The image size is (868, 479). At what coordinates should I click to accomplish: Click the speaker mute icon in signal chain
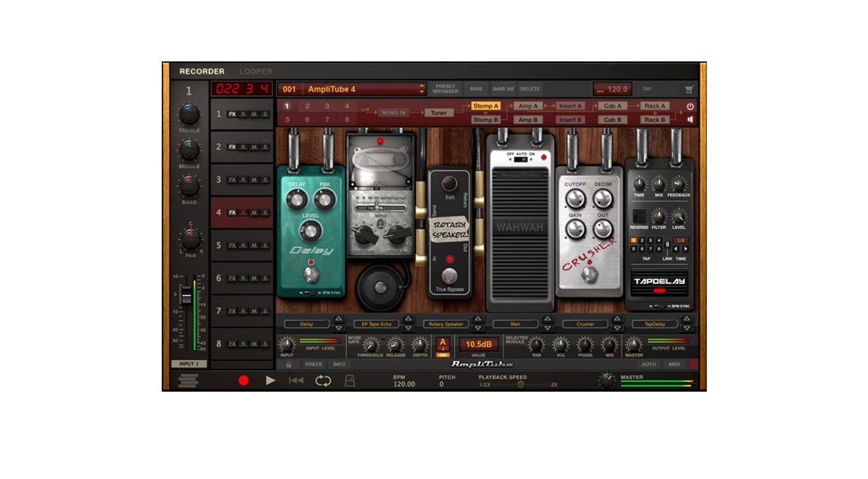pyautogui.click(x=690, y=119)
